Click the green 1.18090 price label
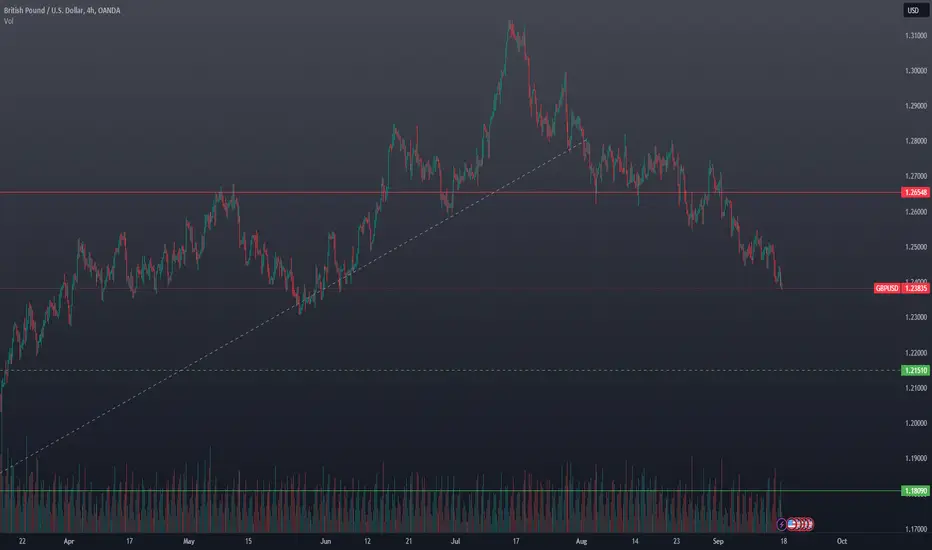 tap(915, 491)
